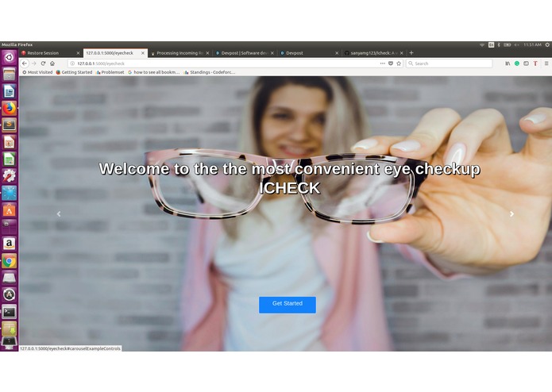Click the browser forward arrow

point(34,63)
